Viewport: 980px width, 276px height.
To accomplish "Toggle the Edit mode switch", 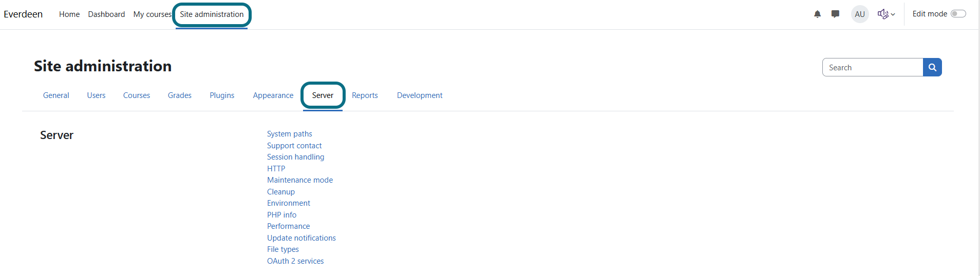I will click(958, 14).
